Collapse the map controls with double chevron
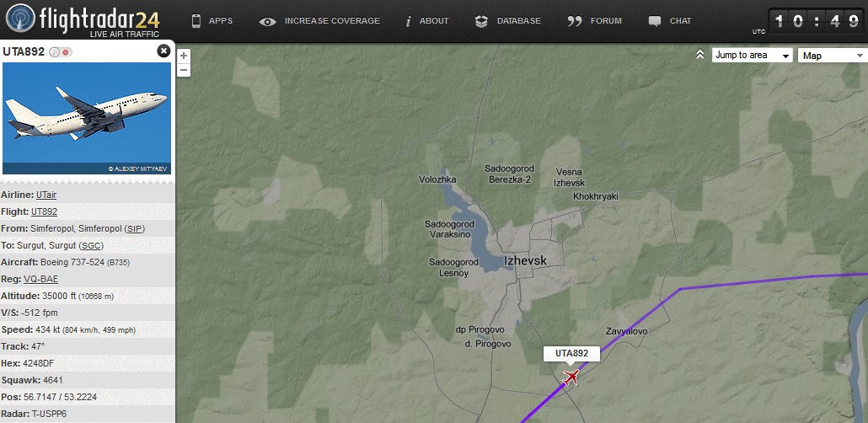 [x=700, y=54]
